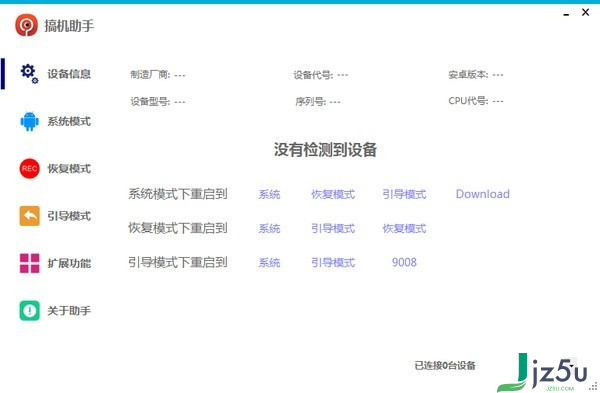Screen dimensions: 600x393
Task: Open 系统模式 via the Android robot icon
Action: click(29, 121)
